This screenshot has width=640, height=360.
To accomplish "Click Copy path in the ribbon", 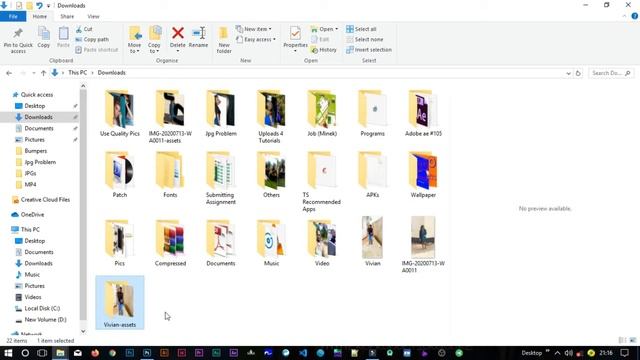I will point(92,40).
